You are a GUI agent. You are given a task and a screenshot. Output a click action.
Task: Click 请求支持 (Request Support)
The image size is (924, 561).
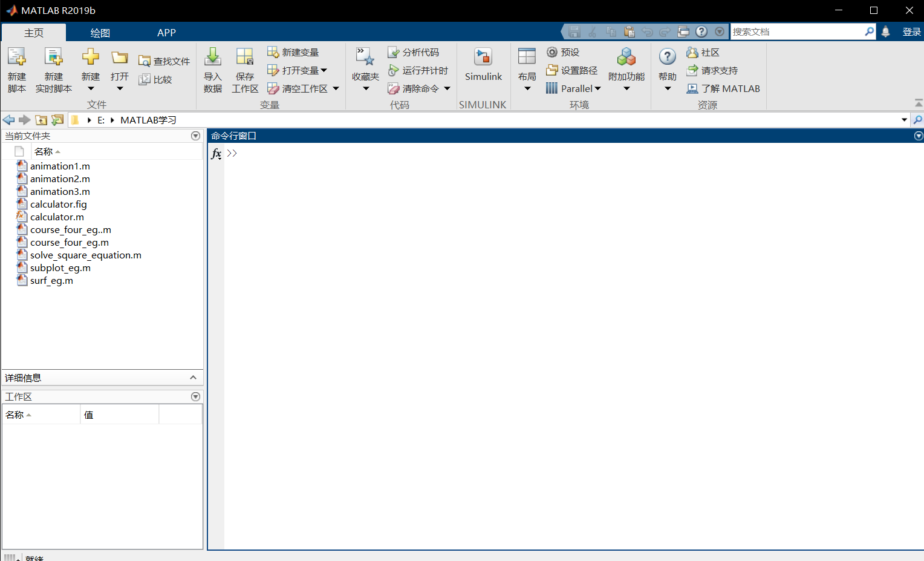pyautogui.click(x=712, y=71)
